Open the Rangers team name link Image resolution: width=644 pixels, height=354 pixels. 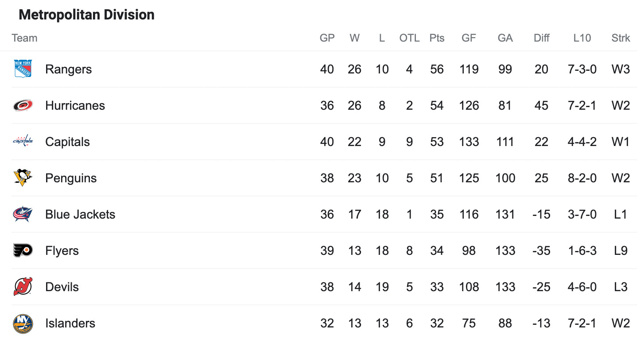click(69, 69)
